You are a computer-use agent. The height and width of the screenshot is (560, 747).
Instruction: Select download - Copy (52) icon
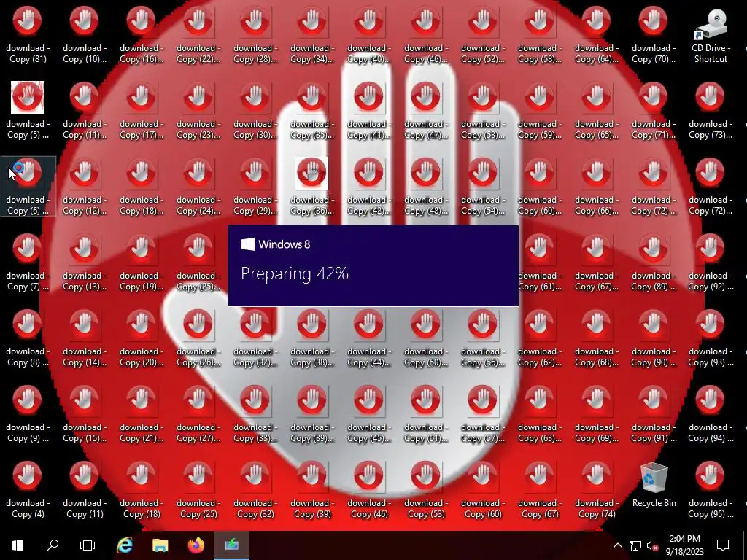483,36
